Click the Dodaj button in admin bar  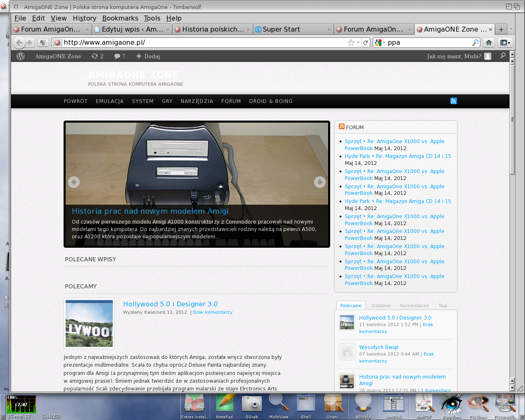coord(148,56)
